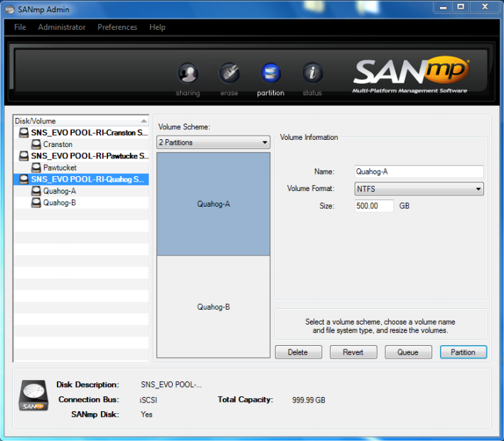Click the SNS_EVO POOL-... disk description value
The width and height of the screenshot is (504, 441).
[171, 385]
